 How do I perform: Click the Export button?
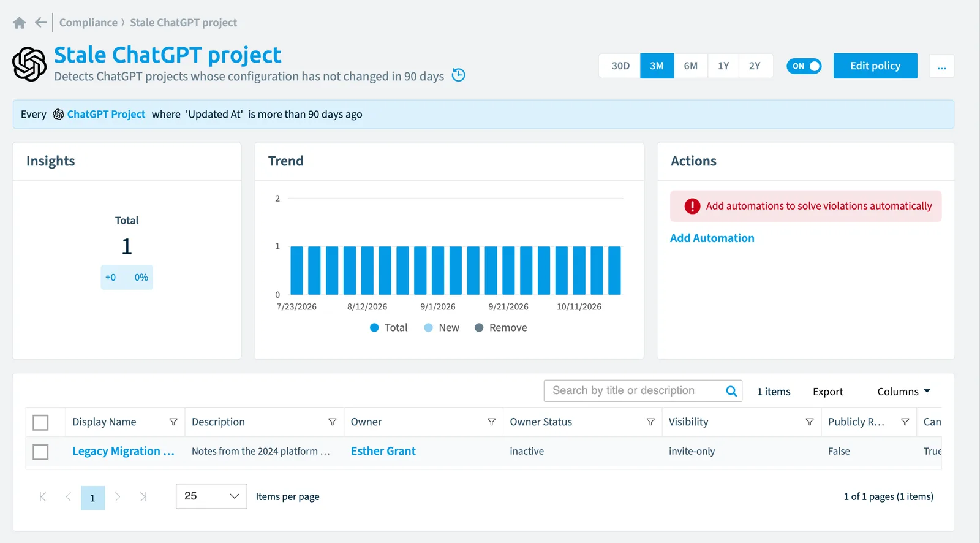tap(828, 392)
